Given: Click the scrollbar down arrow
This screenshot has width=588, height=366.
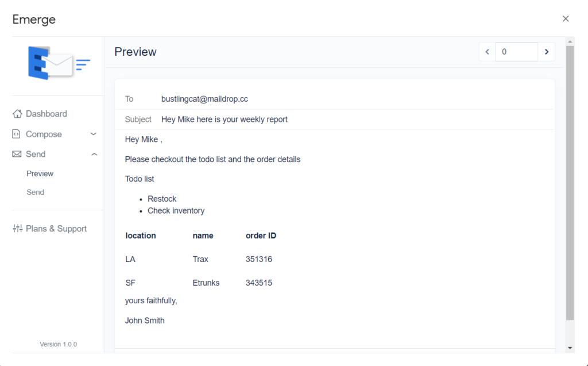Looking at the screenshot, I should [x=570, y=348].
